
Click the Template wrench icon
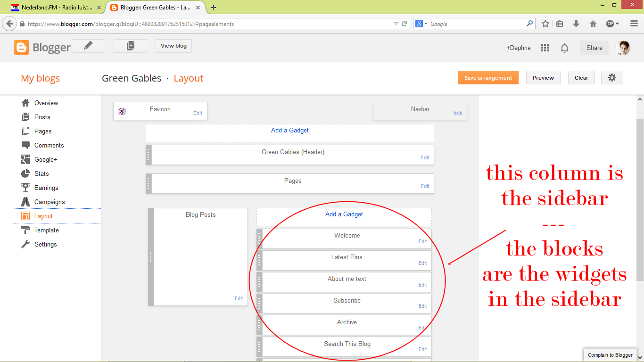pos(25,230)
